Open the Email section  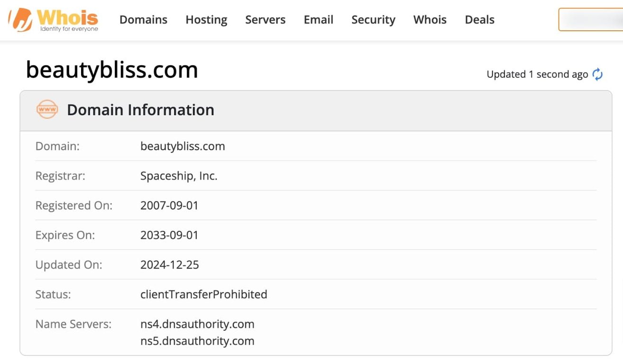[x=318, y=19]
